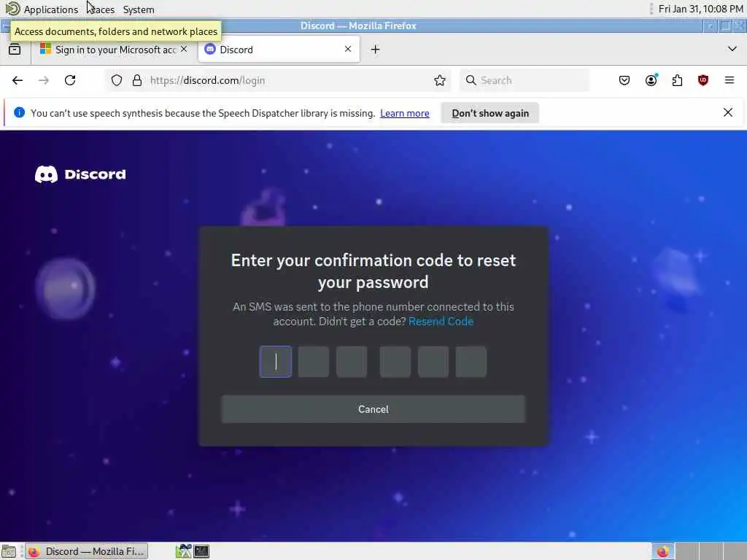Viewport: 747px width, 560px height.
Task: Click the info icon in notification bar
Action: [19, 113]
